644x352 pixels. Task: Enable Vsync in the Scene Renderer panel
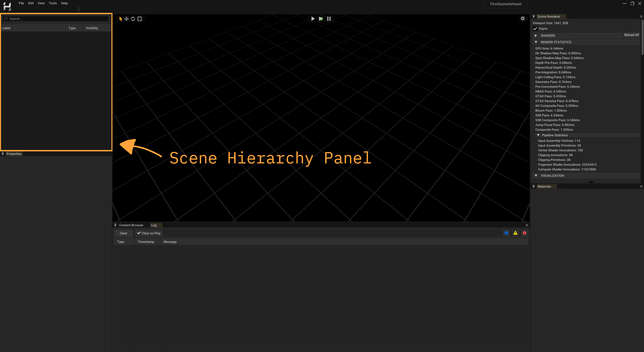(535, 28)
